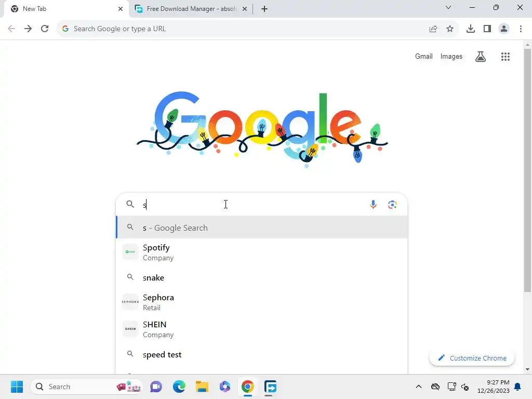Open Search Labs flask icon

click(x=481, y=57)
